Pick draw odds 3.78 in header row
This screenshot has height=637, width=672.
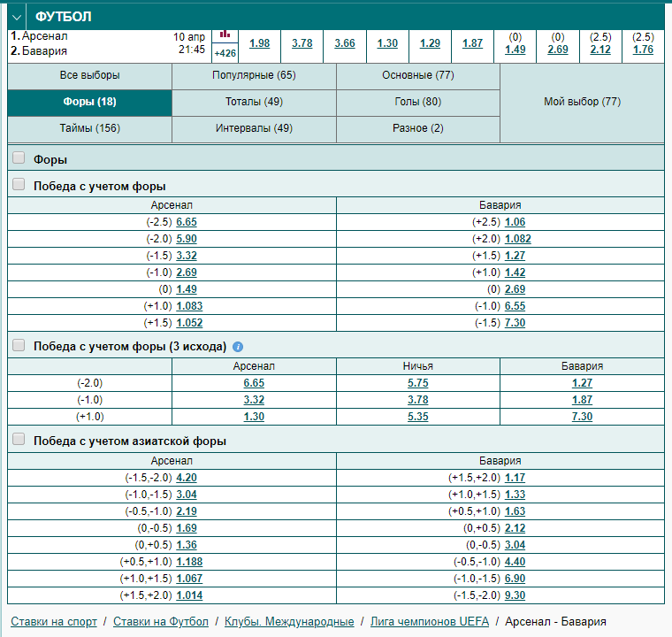tap(302, 43)
